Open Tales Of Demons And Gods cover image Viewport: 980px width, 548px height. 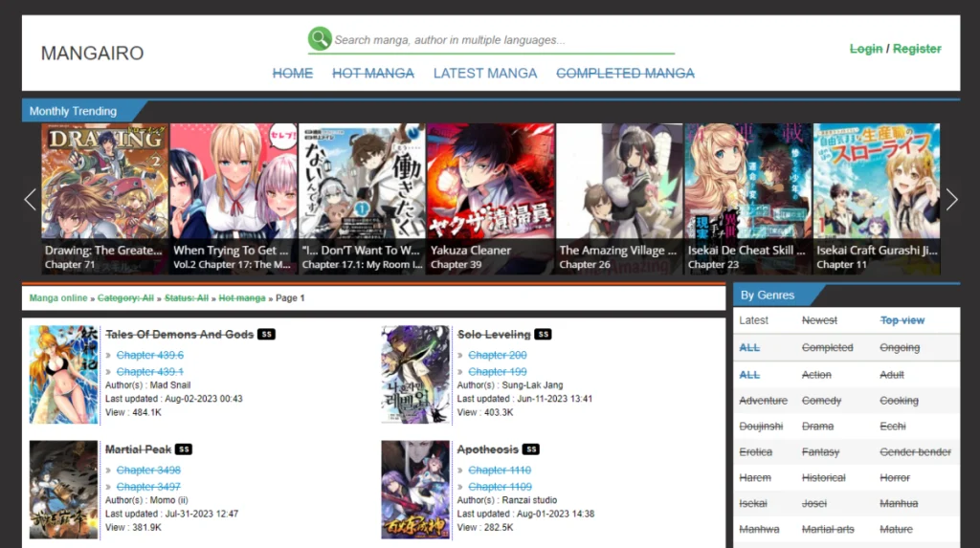[64, 374]
